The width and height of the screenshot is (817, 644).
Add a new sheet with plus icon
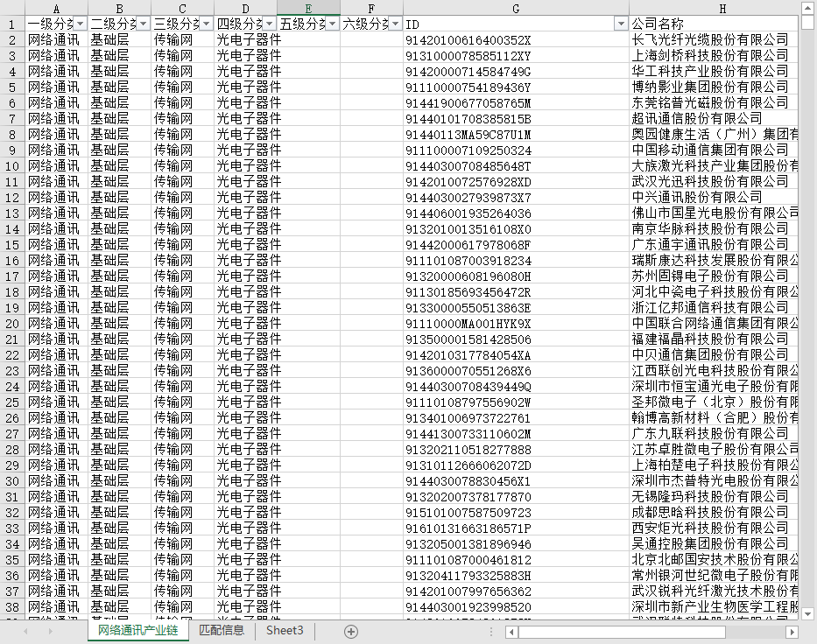[x=351, y=632]
